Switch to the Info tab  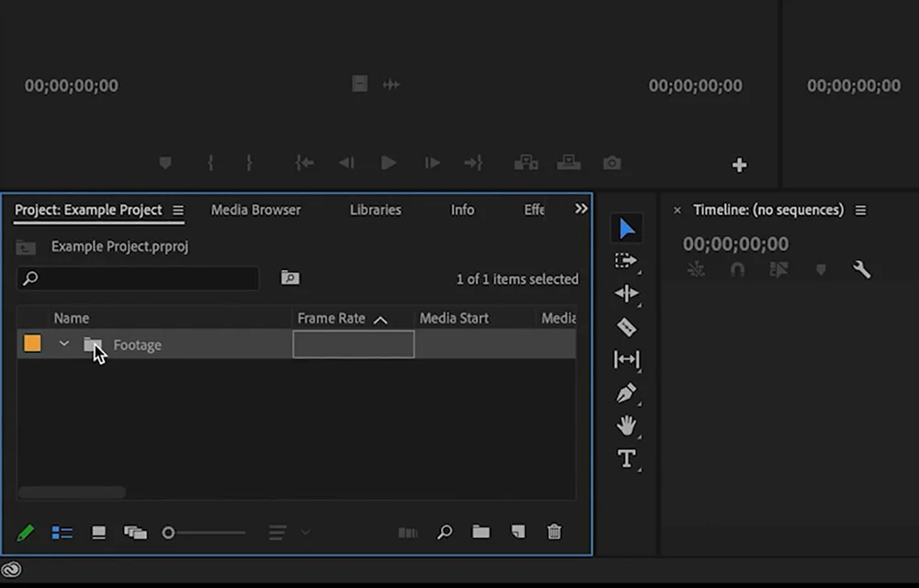point(462,209)
